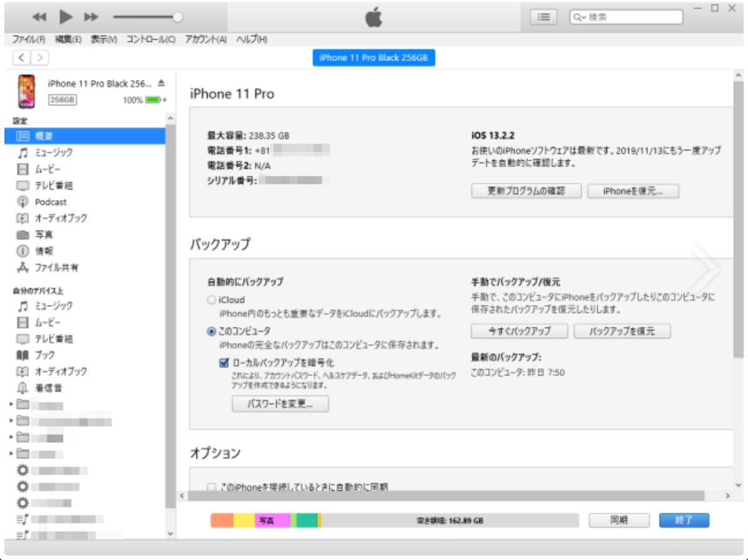Click バックアップを復元 button
Image resolution: width=748 pixels, height=560 pixels.
tap(622, 331)
